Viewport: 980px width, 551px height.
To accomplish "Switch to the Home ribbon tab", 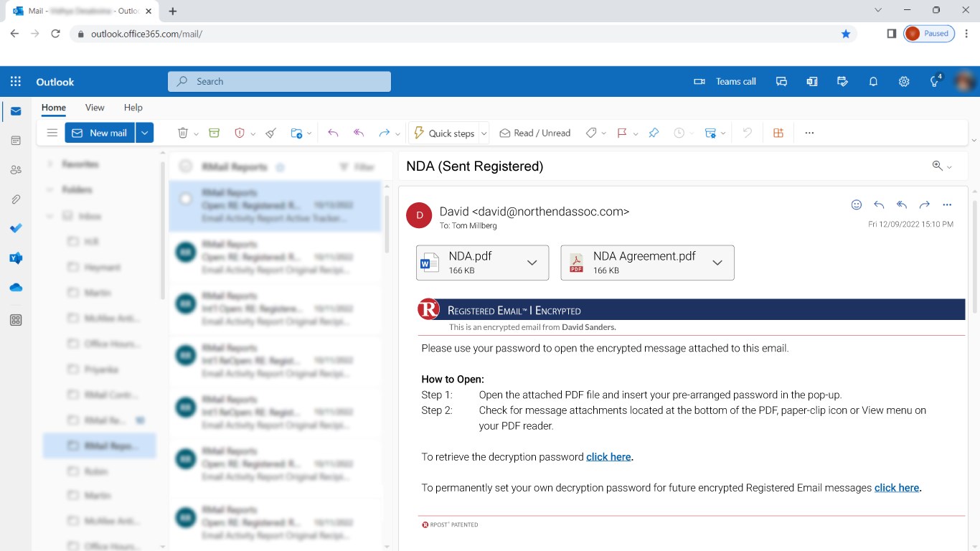I will tap(54, 108).
